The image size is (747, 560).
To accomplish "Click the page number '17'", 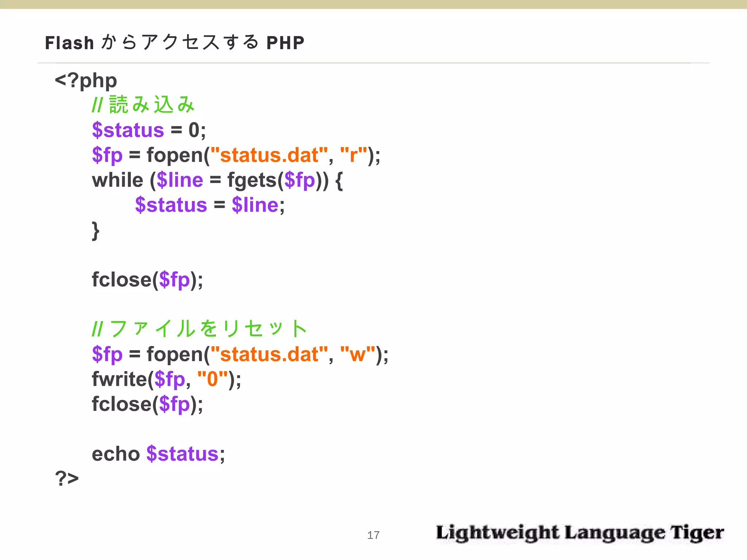I will pyautogui.click(x=373, y=535).
